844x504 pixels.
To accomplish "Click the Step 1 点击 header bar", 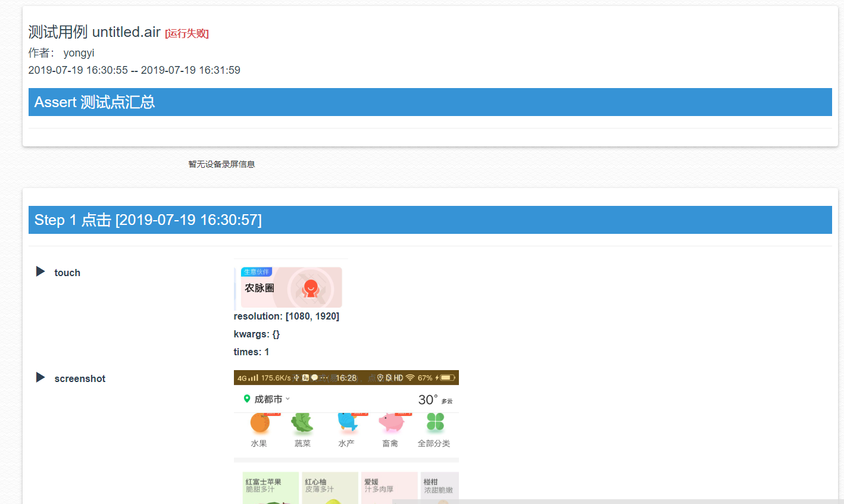I will coord(430,220).
